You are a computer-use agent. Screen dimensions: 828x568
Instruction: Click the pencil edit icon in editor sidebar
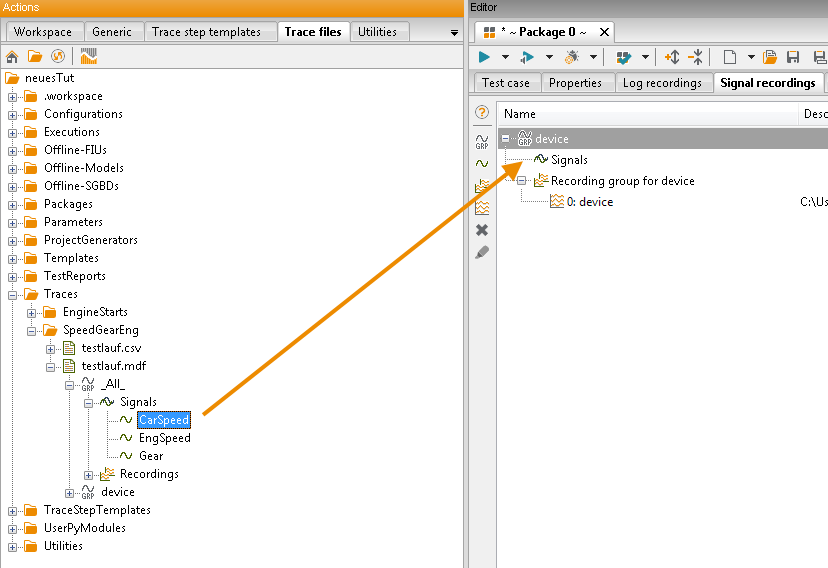click(482, 253)
